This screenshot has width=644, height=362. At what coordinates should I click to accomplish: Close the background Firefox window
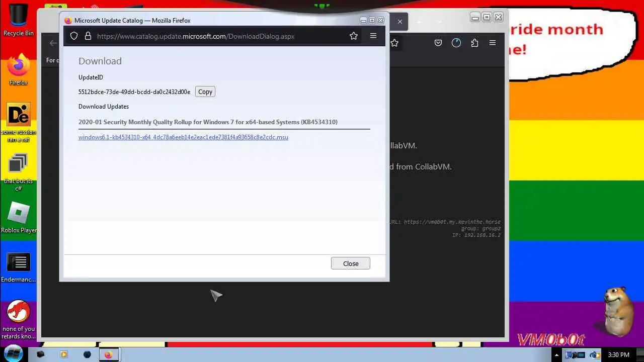[498, 17]
